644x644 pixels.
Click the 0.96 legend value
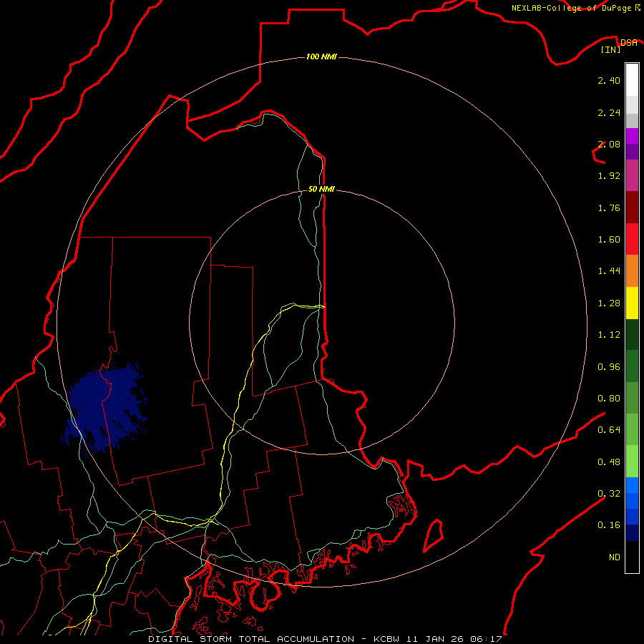(609, 367)
